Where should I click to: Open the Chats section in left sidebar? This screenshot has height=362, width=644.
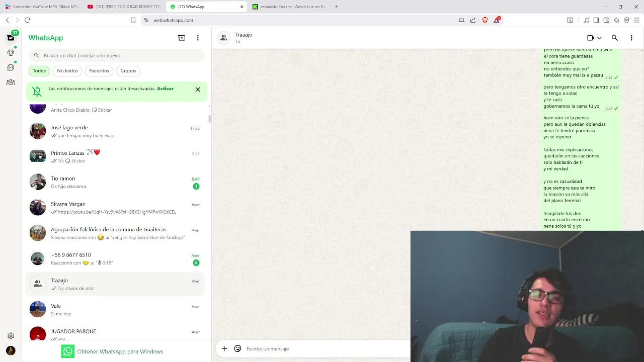[x=11, y=38]
